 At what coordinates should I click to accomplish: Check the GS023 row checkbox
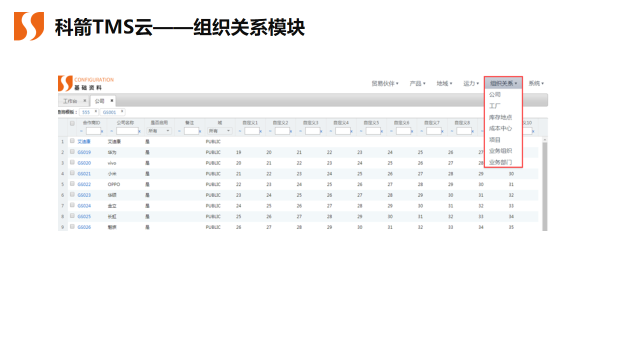point(72,194)
